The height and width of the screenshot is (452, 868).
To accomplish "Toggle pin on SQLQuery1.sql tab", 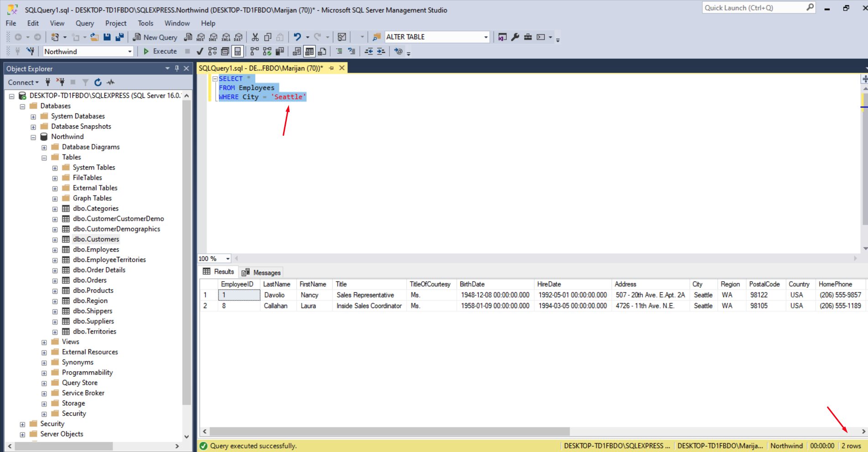I will (x=331, y=68).
